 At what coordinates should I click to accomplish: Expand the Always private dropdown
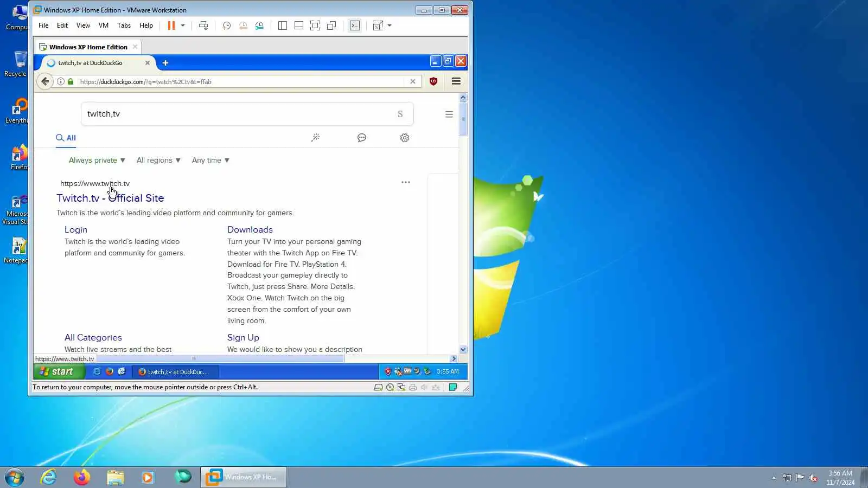click(97, 160)
